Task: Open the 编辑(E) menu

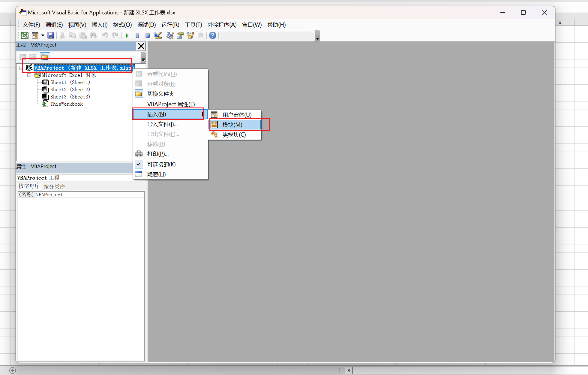Action: 54,25
